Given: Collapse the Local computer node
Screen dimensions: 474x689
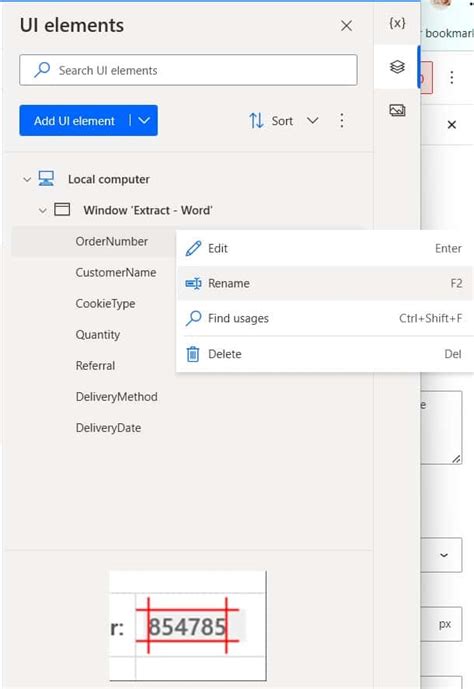Looking at the screenshot, I should click(x=27, y=179).
